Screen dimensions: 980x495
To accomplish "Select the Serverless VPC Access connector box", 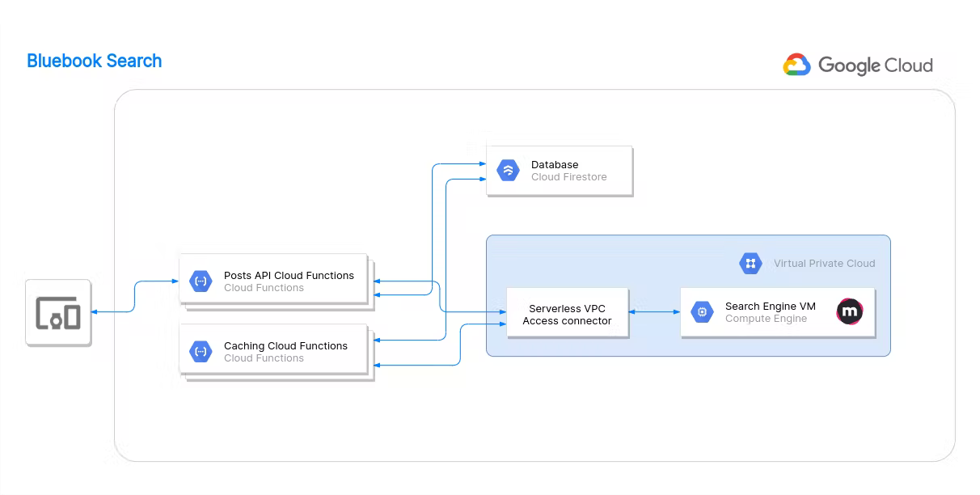I will [567, 315].
